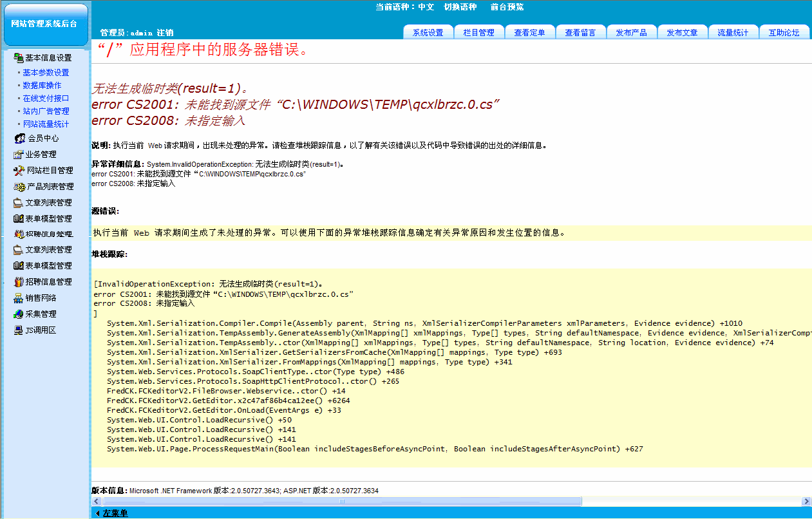This screenshot has height=519, width=812.
Task: Click the horizontal scrollbar right arrow
Action: click(x=806, y=502)
